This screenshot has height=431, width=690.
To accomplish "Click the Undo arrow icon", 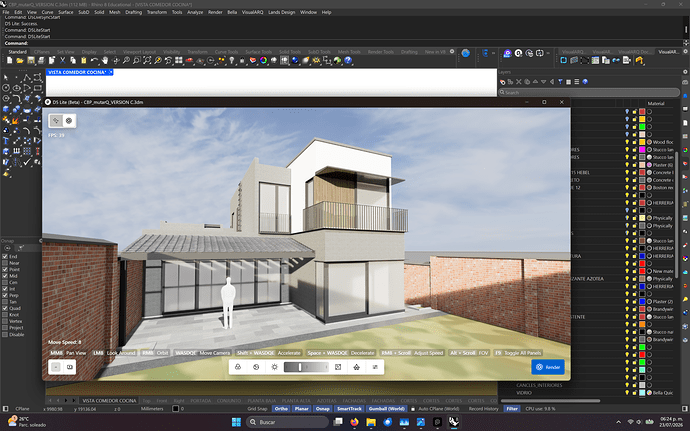I will [94, 60].
